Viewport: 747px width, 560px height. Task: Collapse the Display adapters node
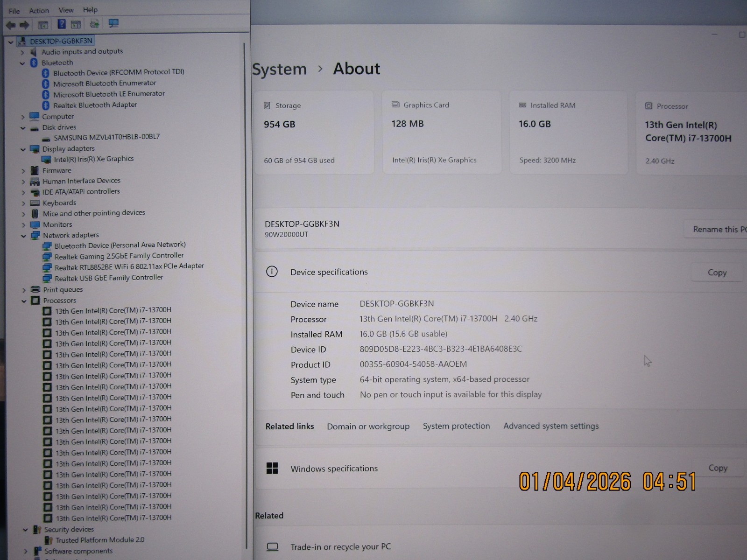(x=23, y=149)
